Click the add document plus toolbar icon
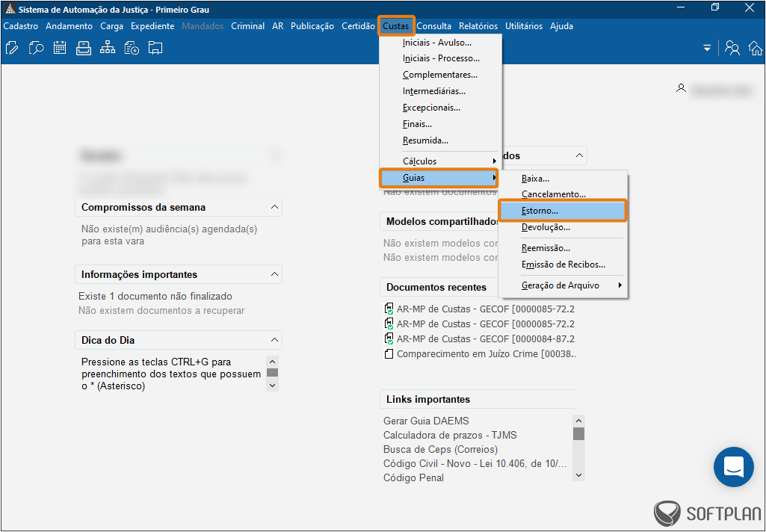 tap(132, 48)
